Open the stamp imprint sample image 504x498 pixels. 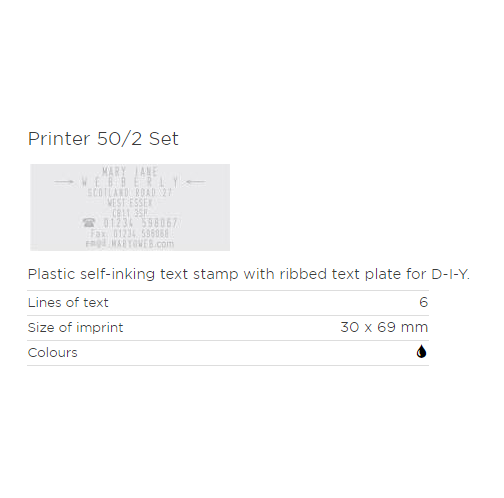pyautogui.click(x=130, y=207)
